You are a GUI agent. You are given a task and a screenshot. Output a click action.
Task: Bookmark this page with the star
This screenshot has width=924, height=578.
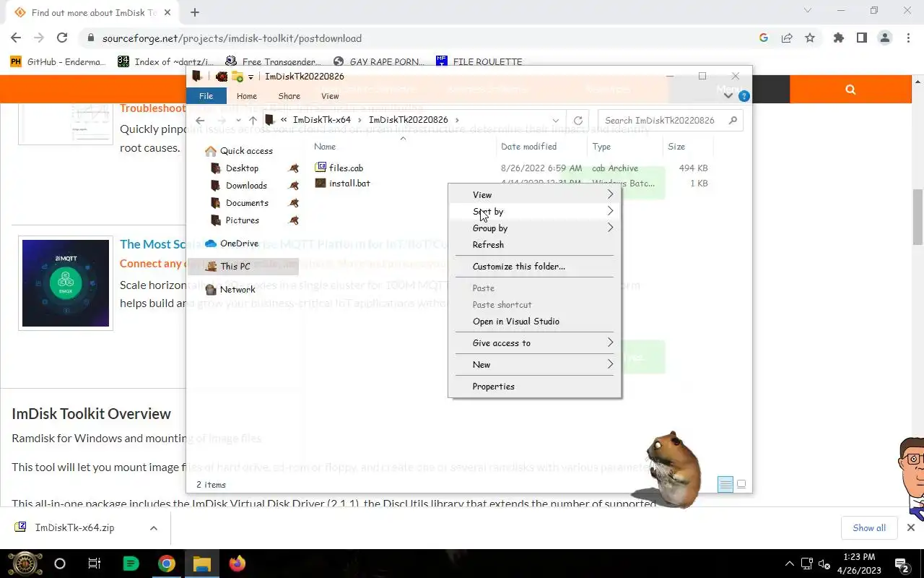tap(810, 38)
